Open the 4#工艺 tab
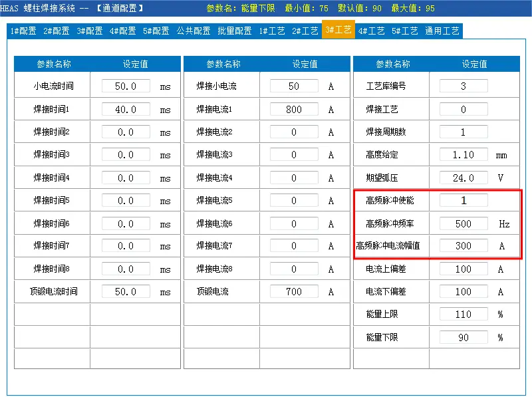 (x=372, y=31)
